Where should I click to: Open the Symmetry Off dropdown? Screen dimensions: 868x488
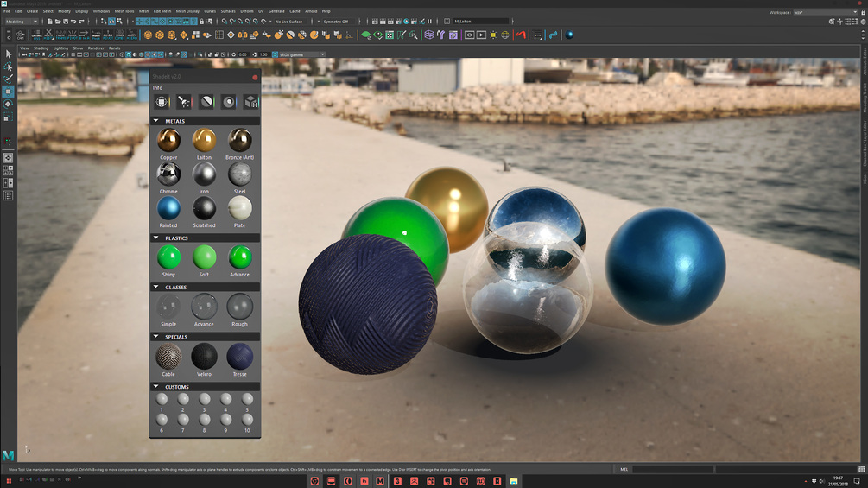pyautogui.click(x=339, y=22)
